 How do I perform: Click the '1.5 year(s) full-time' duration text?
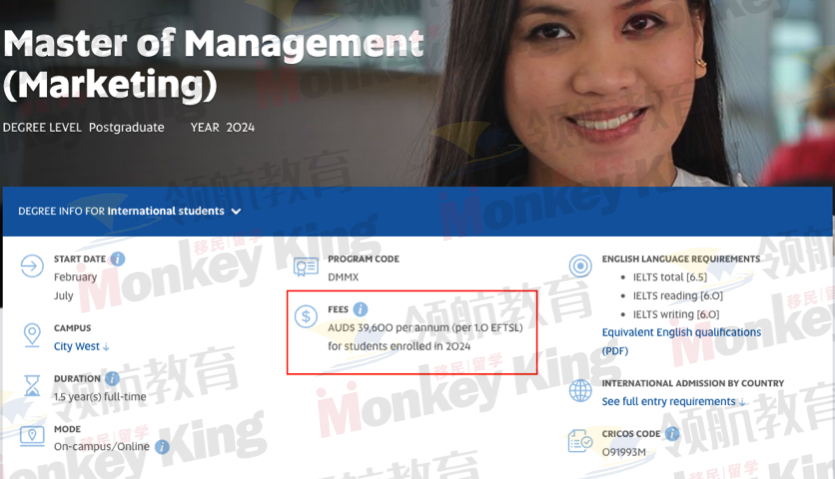(100, 396)
